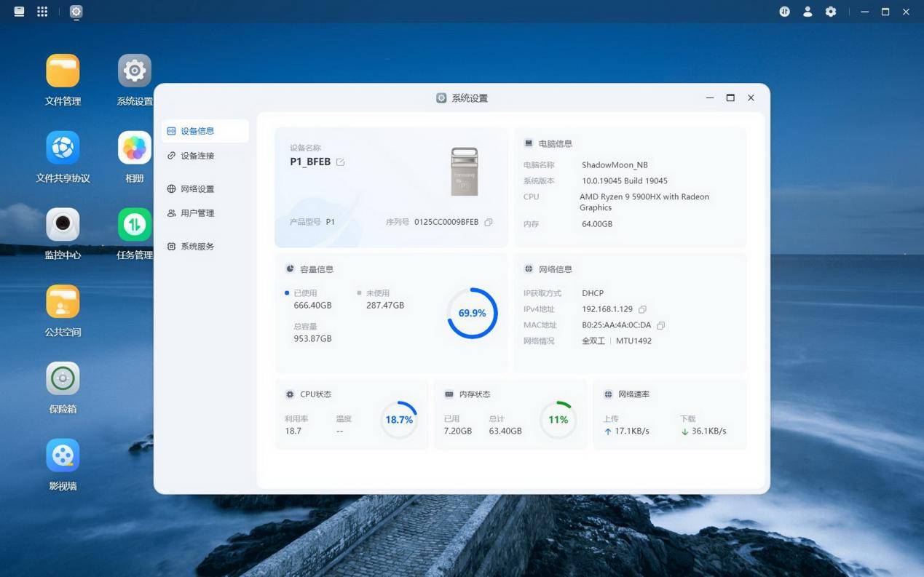Viewport: 924px width, 577px height.
Task: Click the desktop monitor icon in top bar
Action: coord(19,12)
